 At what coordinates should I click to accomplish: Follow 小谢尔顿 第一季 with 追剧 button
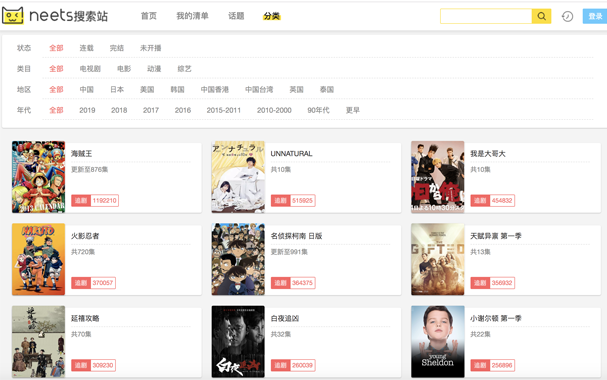480,365
